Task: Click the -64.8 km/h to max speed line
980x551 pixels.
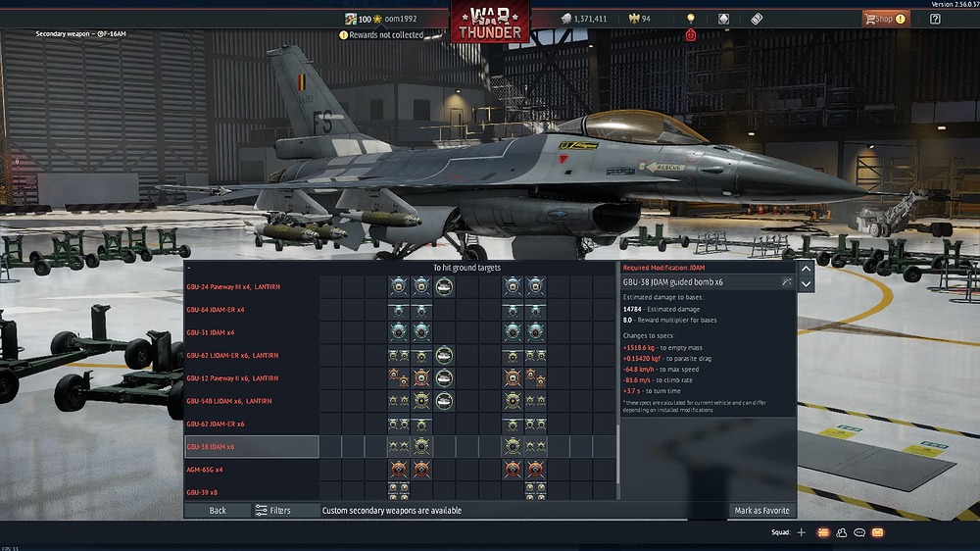Action: pyautogui.click(x=661, y=369)
